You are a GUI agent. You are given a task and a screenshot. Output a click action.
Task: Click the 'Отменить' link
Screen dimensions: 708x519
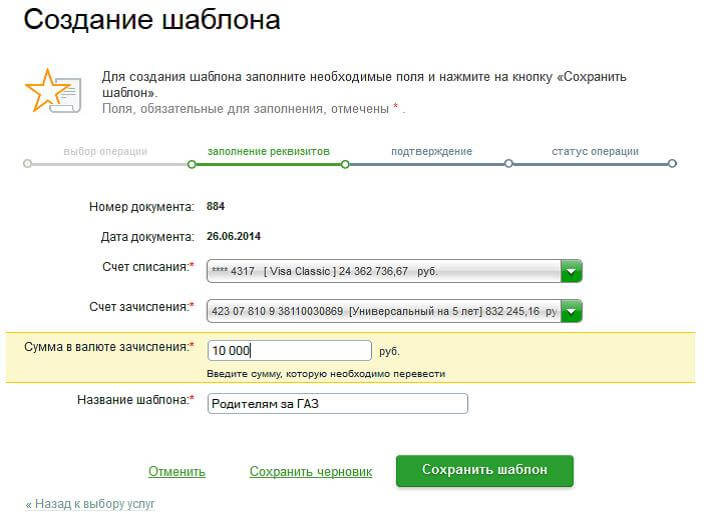[x=177, y=472]
